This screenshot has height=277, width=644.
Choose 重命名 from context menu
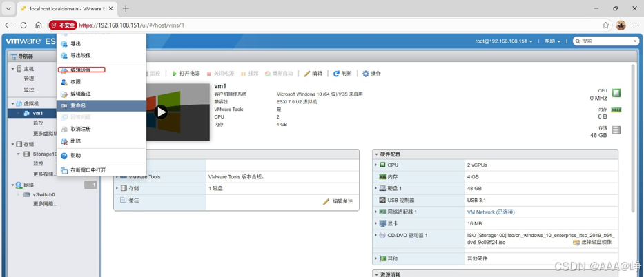click(101, 105)
